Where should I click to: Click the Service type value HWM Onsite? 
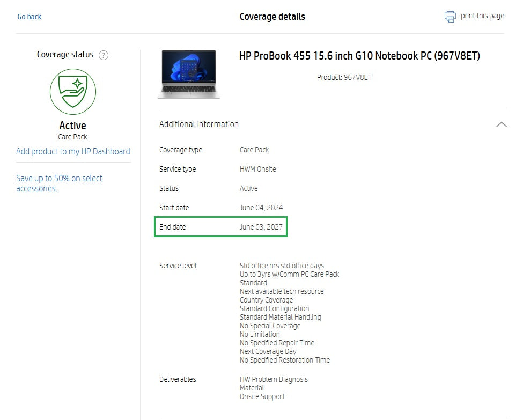[x=259, y=169]
